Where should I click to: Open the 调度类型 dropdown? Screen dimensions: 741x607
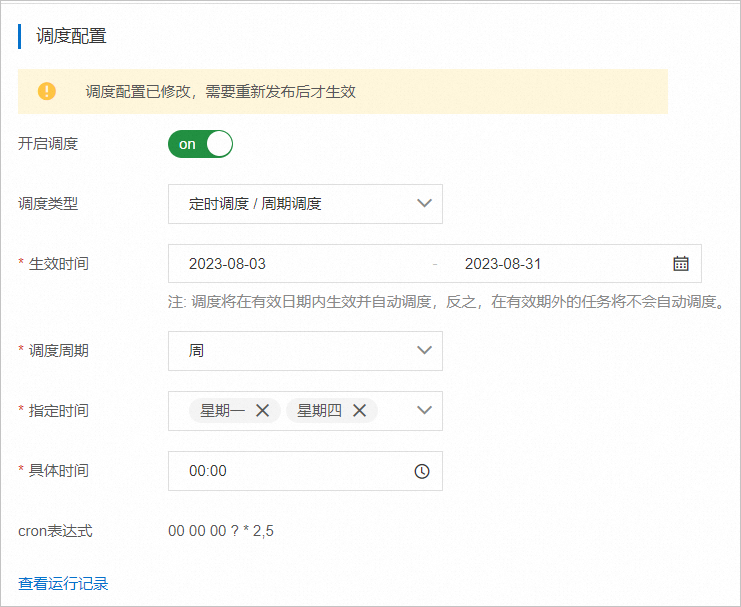[x=305, y=204]
